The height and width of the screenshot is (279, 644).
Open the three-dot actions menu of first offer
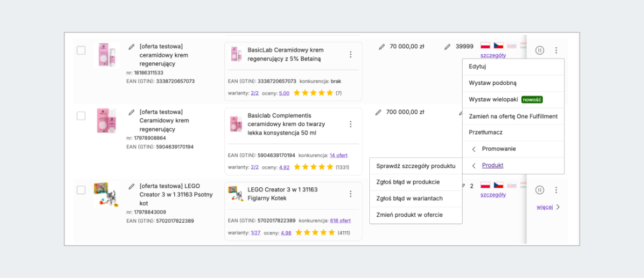click(x=556, y=50)
